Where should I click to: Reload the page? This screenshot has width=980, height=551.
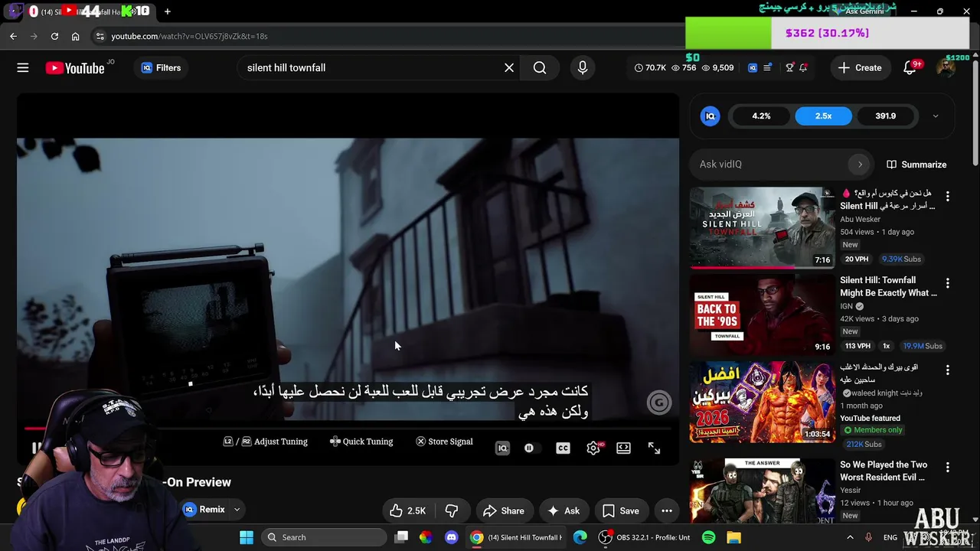54,36
